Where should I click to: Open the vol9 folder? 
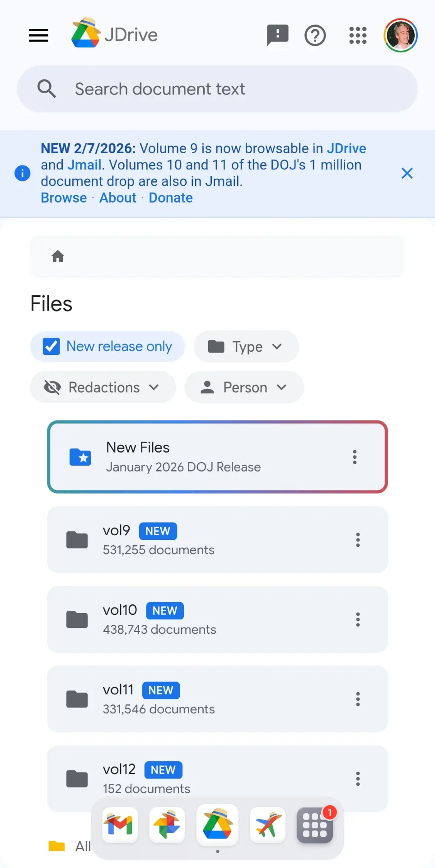[x=217, y=540]
